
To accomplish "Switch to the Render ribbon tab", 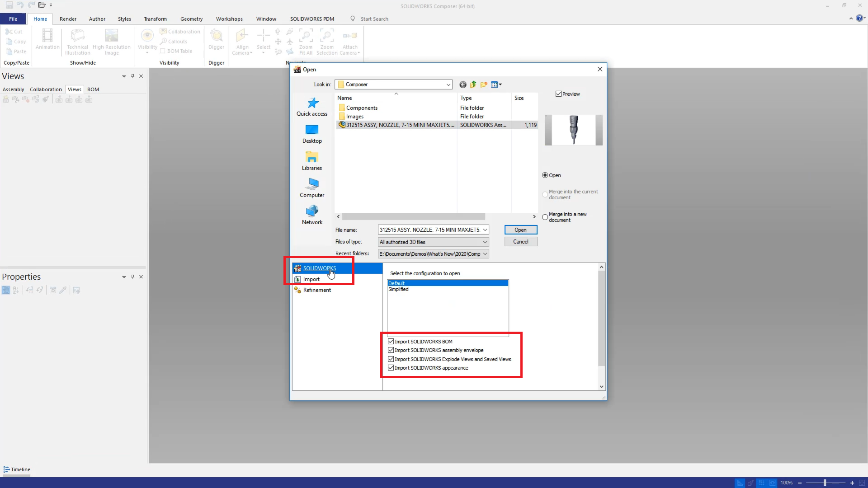I will pyautogui.click(x=68, y=19).
